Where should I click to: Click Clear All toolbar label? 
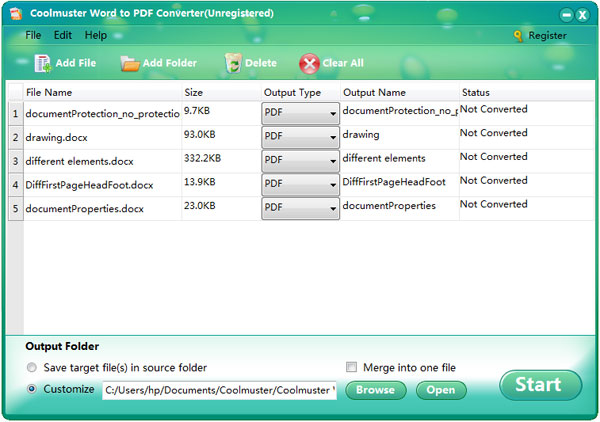[x=343, y=63]
